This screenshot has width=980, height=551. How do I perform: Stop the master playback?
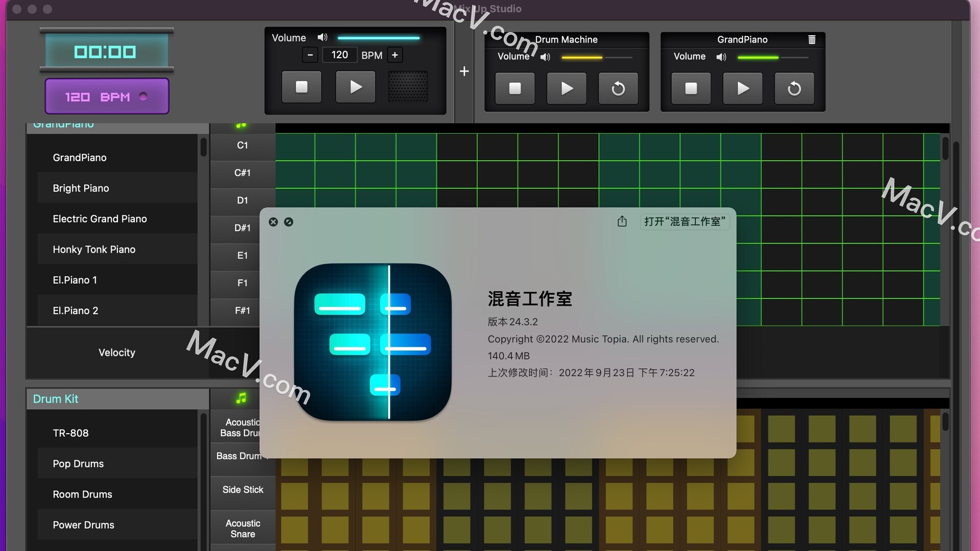(x=302, y=87)
